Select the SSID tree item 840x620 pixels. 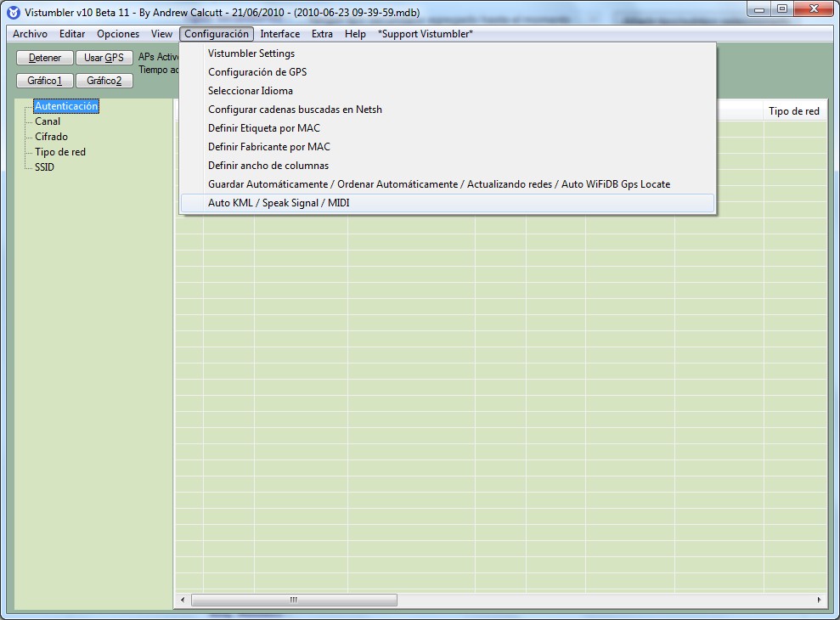pyautogui.click(x=44, y=167)
